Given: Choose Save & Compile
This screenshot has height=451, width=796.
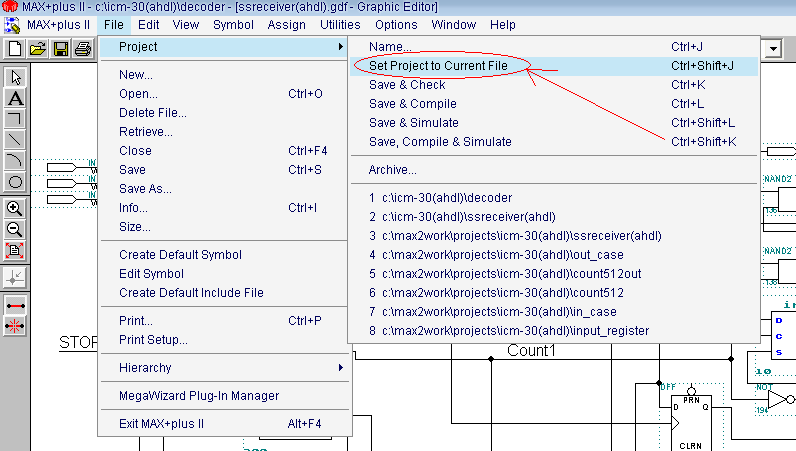Looking at the screenshot, I should (554, 104).
